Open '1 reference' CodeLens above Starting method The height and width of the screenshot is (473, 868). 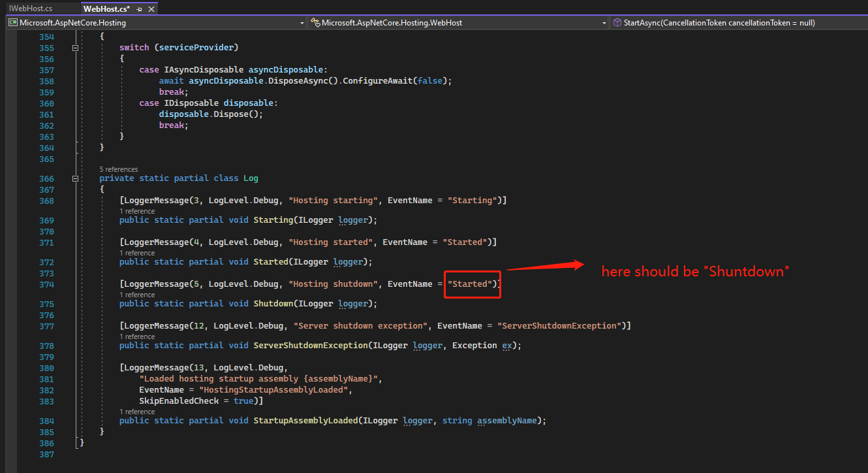click(x=137, y=211)
